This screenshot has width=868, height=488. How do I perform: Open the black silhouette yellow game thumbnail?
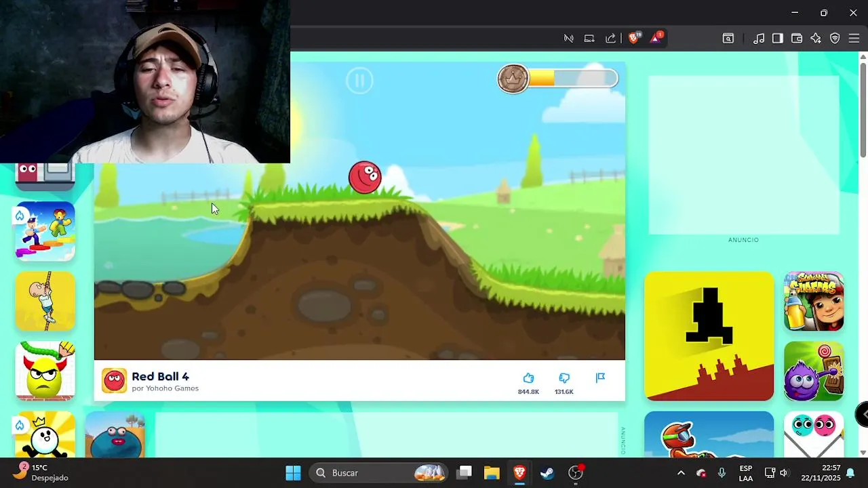coord(709,336)
